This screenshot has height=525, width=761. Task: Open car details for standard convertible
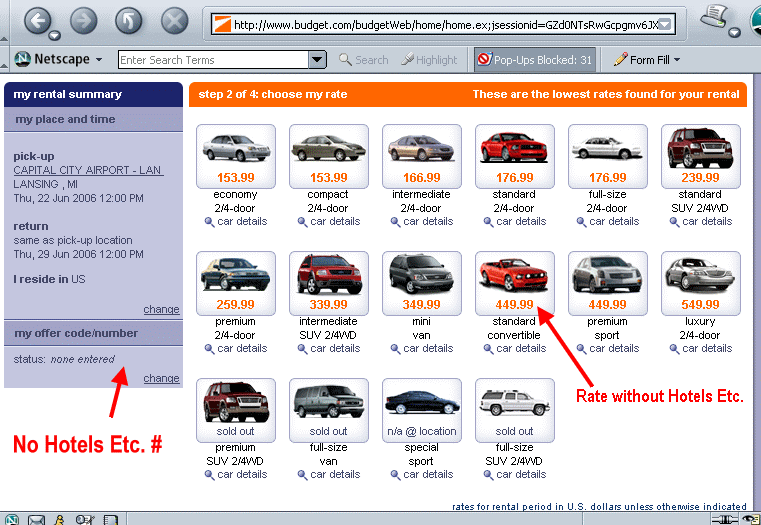pos(515,349)
